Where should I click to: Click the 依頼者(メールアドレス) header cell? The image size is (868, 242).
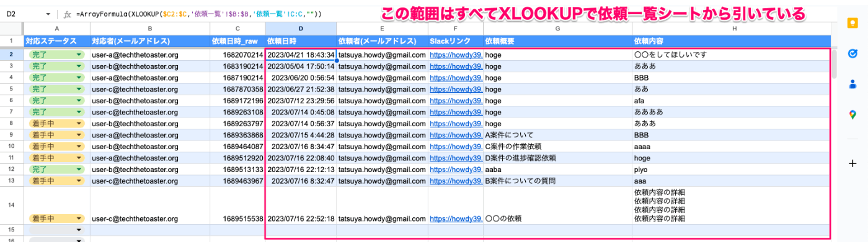click(382, 41)
